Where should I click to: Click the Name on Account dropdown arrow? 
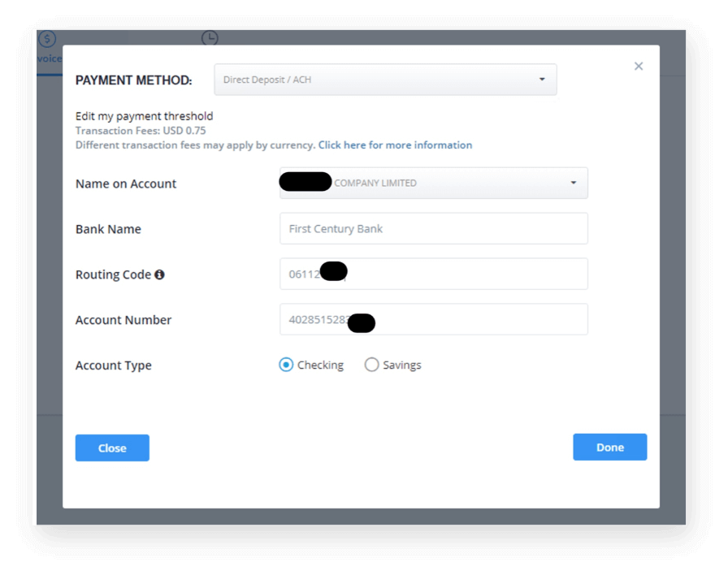point(573,184)
